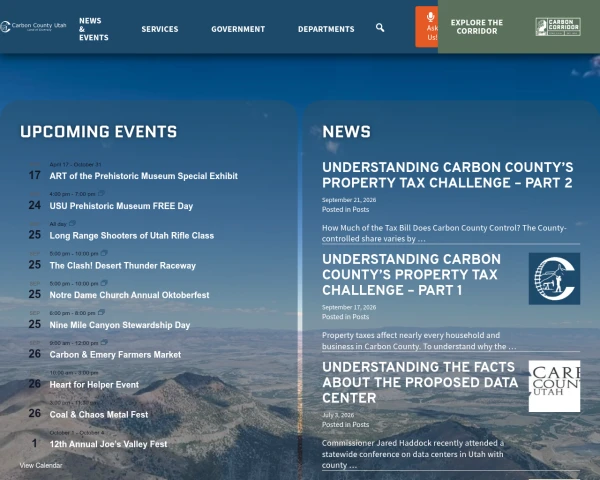600x480 pixels.
Task: Open Property Tax Challenge Part 2 article
Action: pos(447,175)
